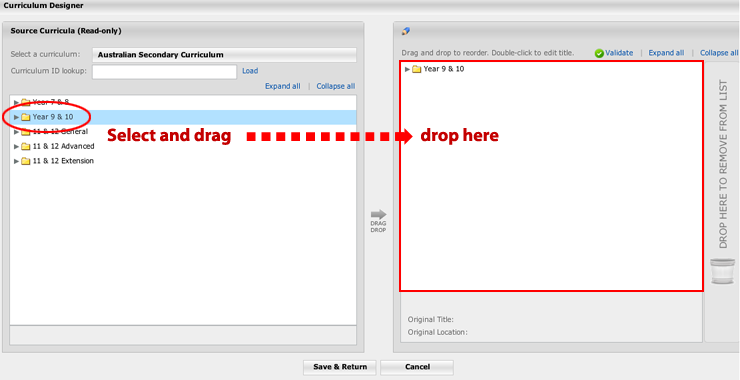The height and width of the screenshot is (380, 740).
Task: Select the 11 & 12 Advanced label
Action: 63,146
